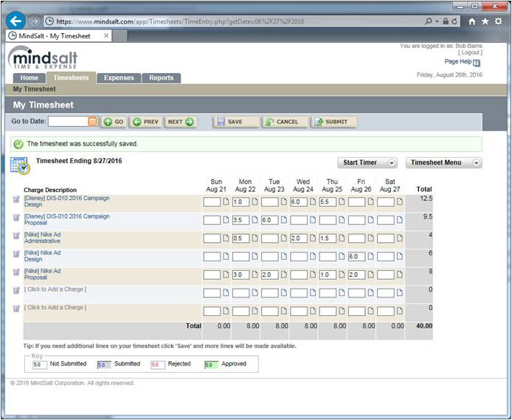Click the first Click to Add a Charge link

(x=55, y=289)
